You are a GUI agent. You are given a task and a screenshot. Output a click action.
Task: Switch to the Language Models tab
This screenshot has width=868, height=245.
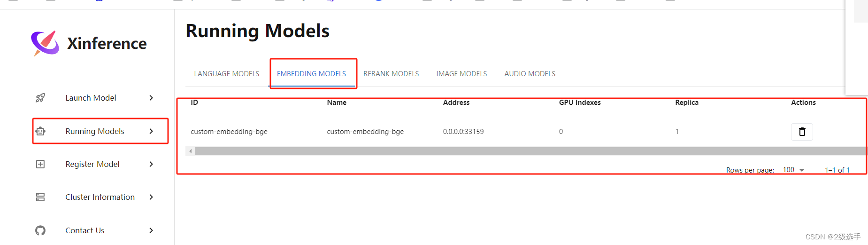click(227, 74)
